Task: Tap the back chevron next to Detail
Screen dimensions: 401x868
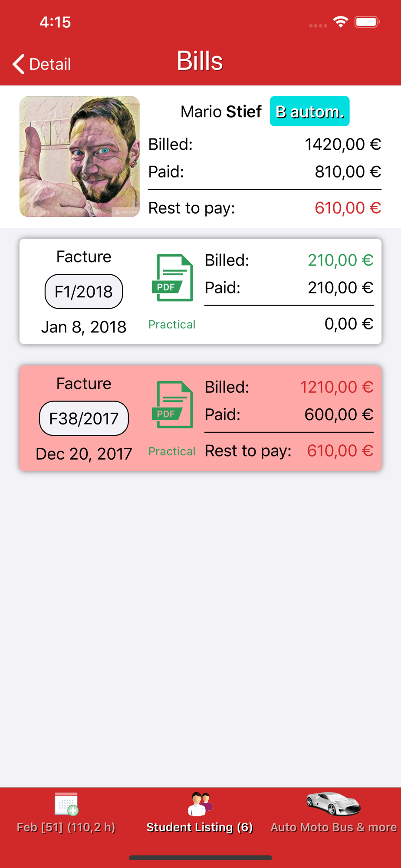Action: [18, 64]
